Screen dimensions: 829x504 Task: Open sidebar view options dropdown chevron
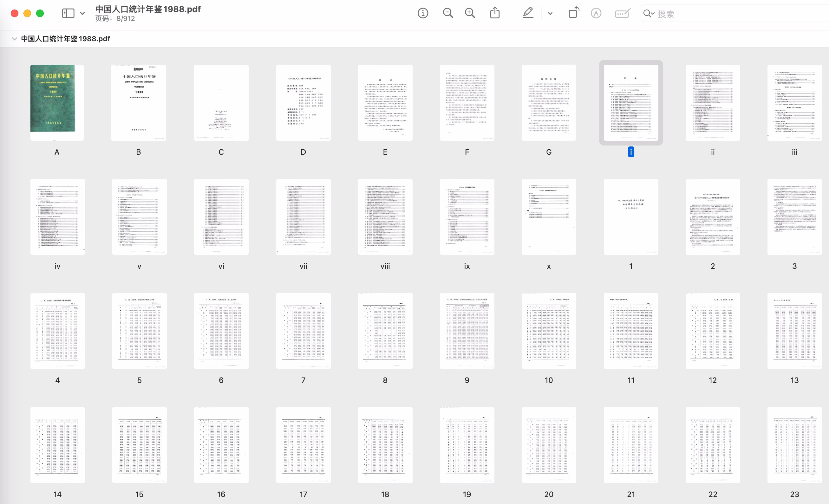coord(82,13)
